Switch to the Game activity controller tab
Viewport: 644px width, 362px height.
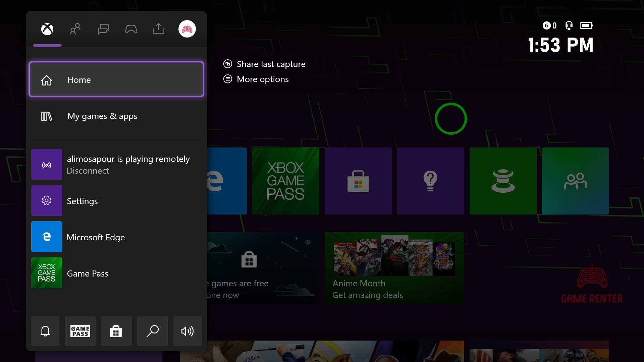[x=131, y=29]
